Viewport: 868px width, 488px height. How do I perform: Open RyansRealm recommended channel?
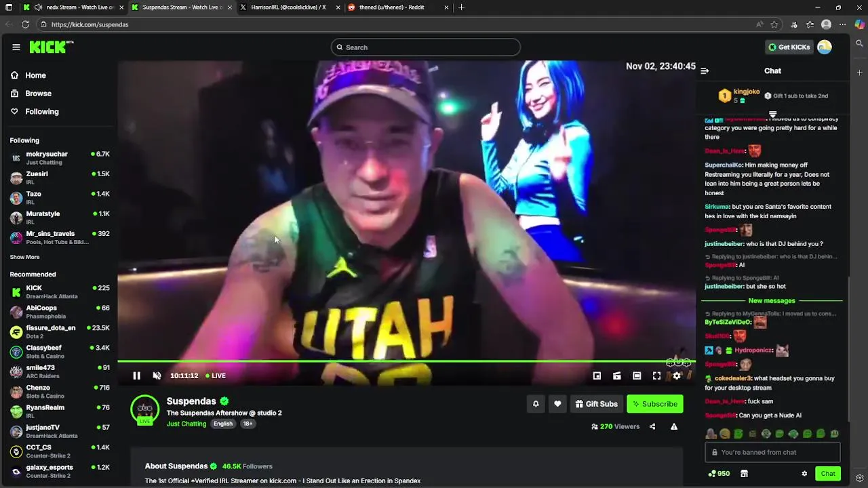(x=60, y=411)
